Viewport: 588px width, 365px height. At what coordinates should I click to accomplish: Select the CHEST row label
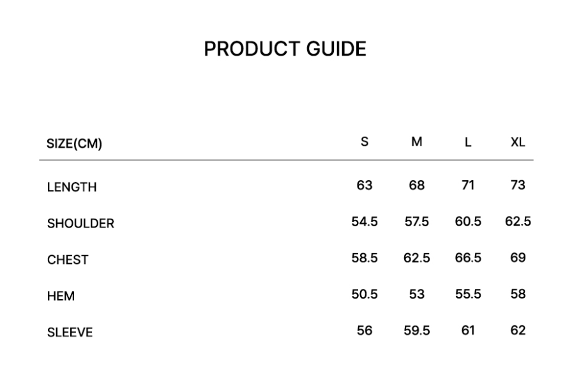click(x=68, y=260)
